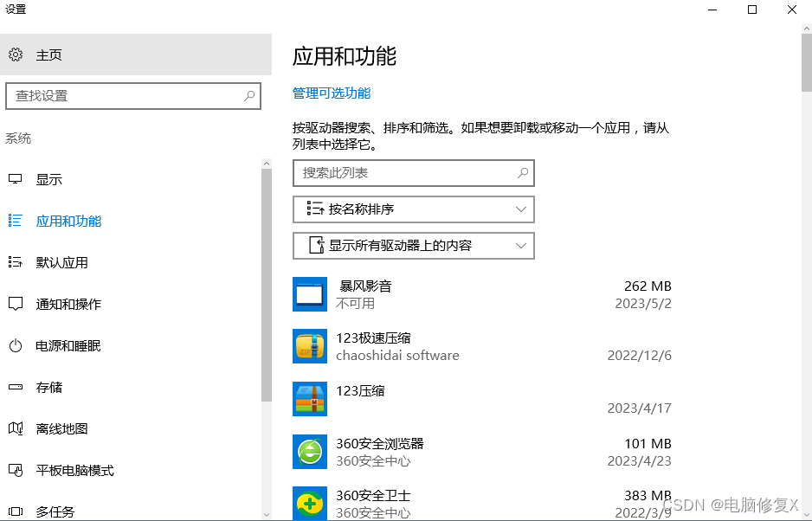Click the 默认应用 sidebar icon

tap(15, 262)
